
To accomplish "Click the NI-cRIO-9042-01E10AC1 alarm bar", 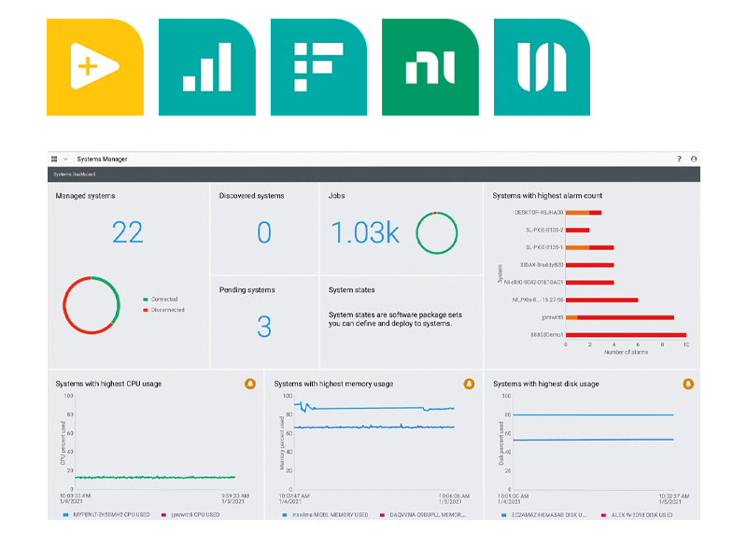I will pyautogui.click(x=590, y=283).
